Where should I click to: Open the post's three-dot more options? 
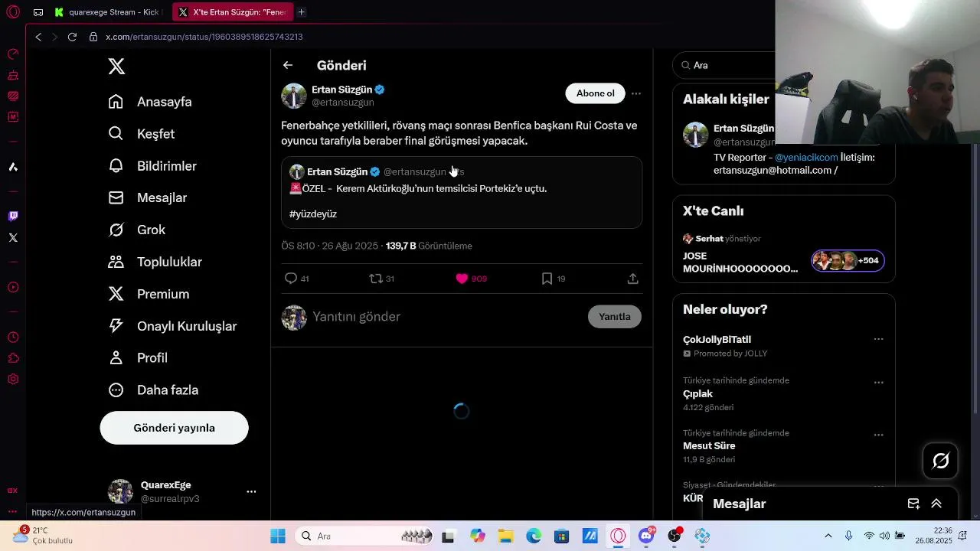(635, 93)
